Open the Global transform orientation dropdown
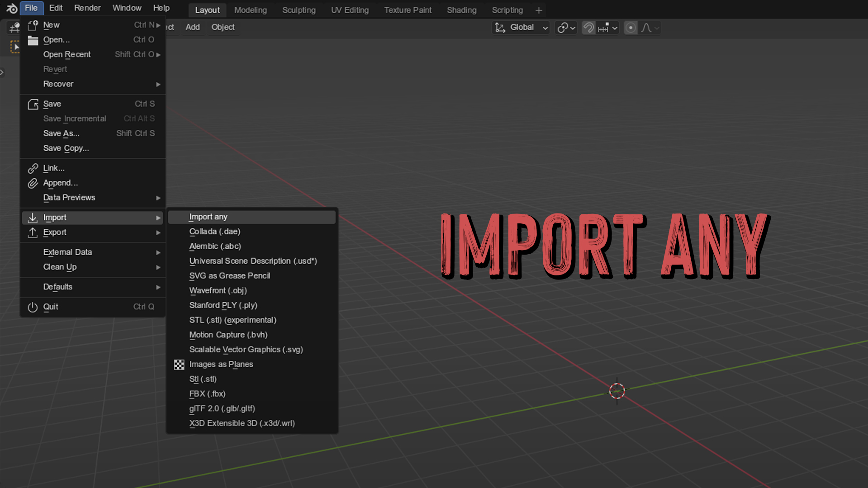868x488 pixels. coord(521,27)
